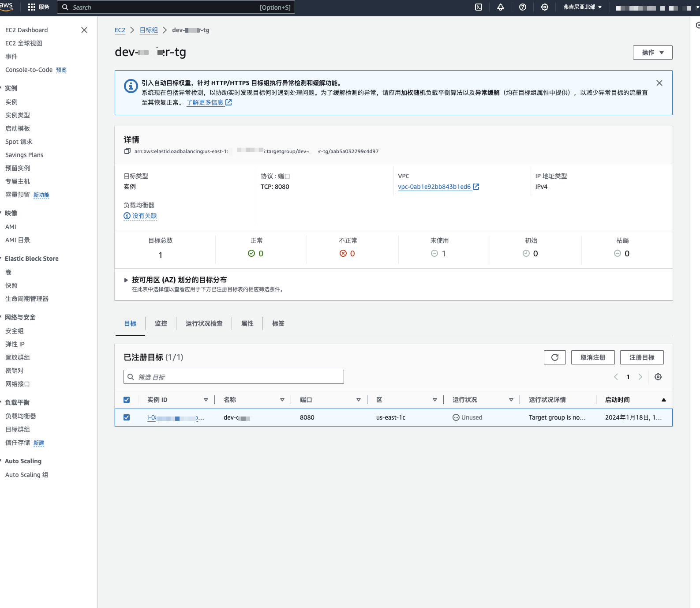The height and width of the screenshot is (608, 700).
Task: Switch to the 属性 tab
Action: (x=247, y=323)
